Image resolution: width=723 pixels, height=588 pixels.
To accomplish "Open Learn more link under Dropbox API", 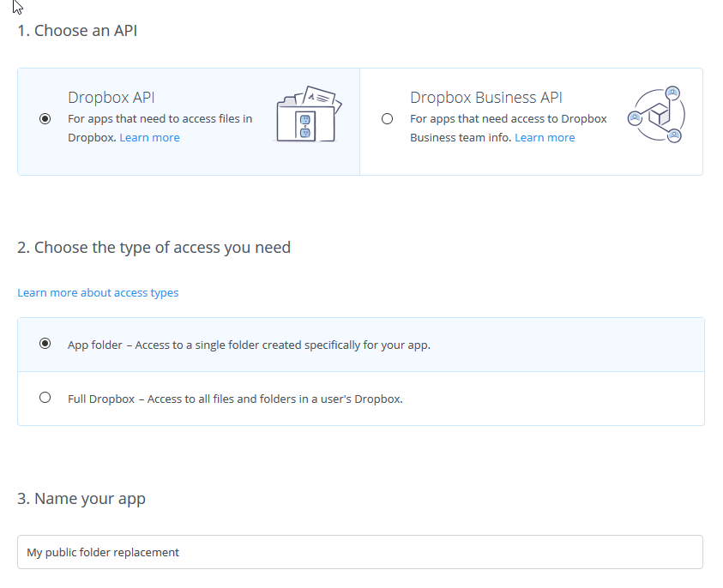I will (149, 138).
